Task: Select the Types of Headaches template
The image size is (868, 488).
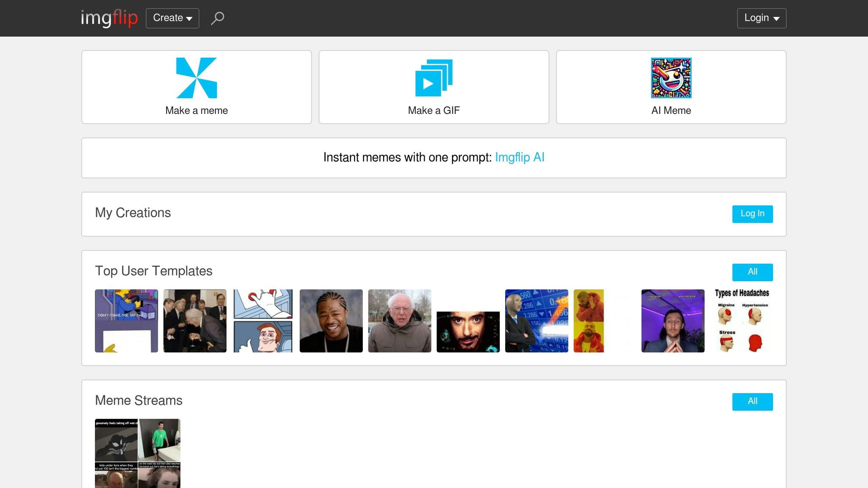Action: point(742,321)
